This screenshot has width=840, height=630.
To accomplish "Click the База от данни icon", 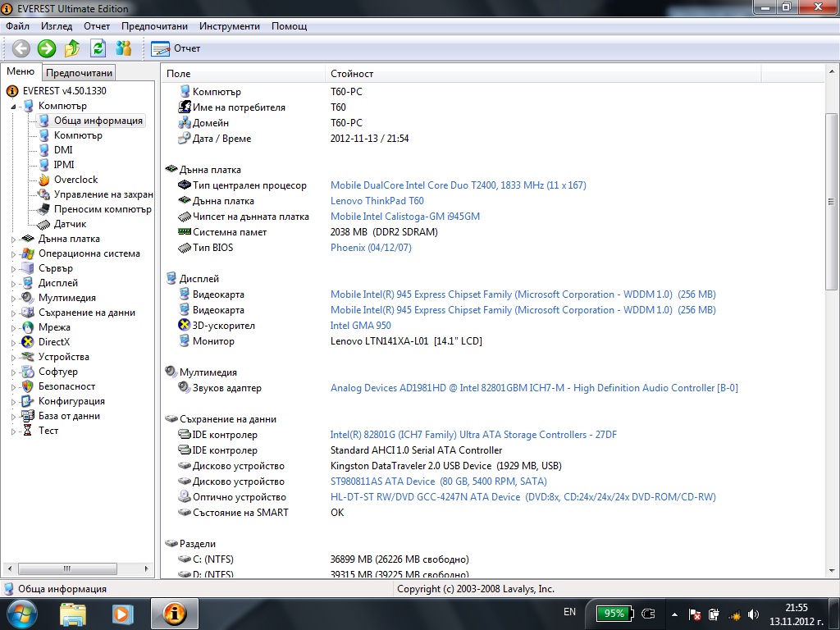I will (28, 416).
